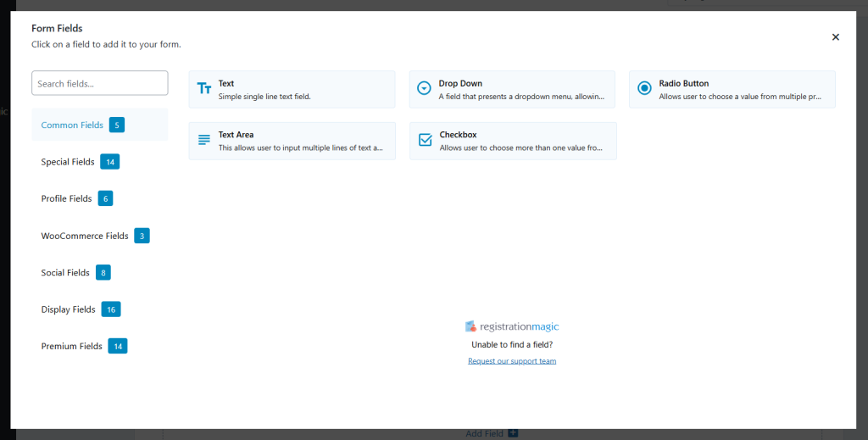Click the Text field type icon
Screen dimensions: 868x440
pos(203,89)
